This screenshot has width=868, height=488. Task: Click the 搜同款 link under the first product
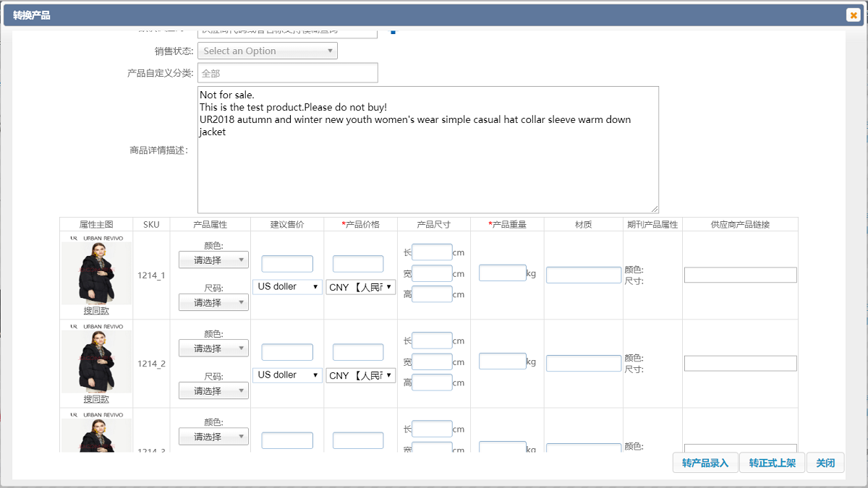click(96, 312)
